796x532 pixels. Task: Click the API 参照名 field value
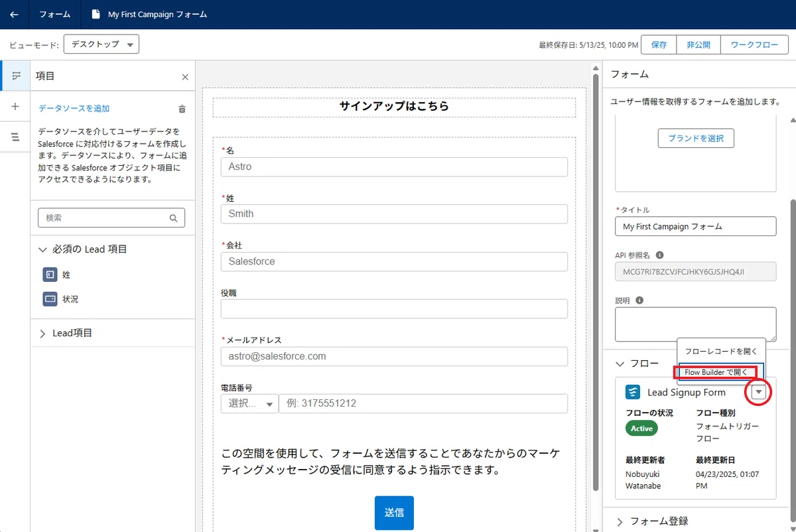695,271
